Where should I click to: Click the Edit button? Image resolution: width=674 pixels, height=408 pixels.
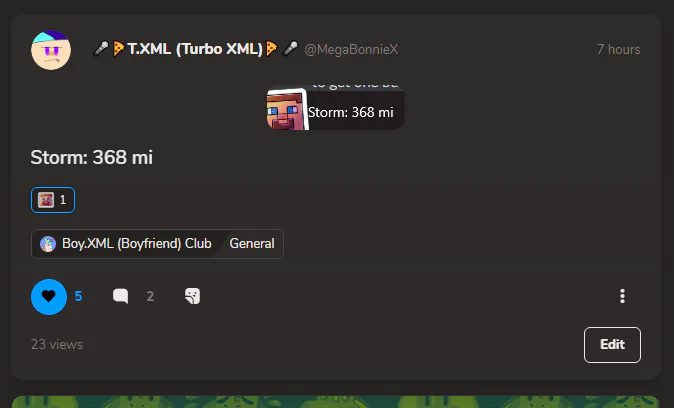tap(612, 345)
